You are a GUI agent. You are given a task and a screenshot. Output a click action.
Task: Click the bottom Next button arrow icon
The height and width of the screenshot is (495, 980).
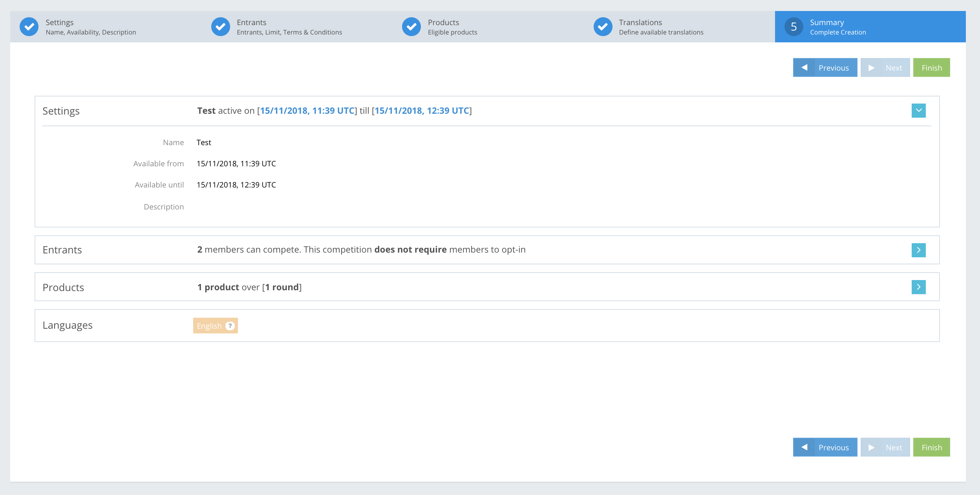pyautogui.click(x=871, y=447)
